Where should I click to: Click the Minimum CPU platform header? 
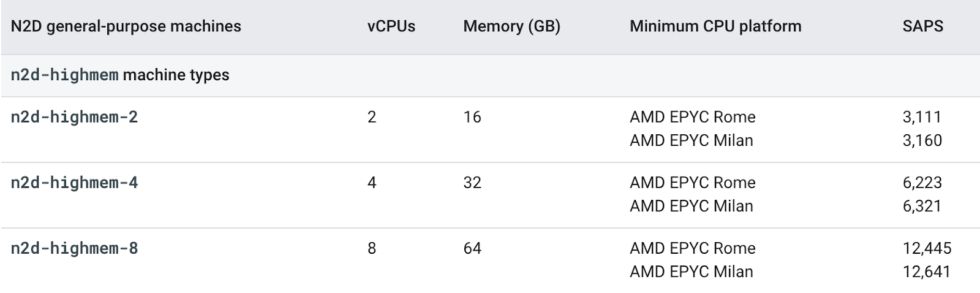(715, 26)
